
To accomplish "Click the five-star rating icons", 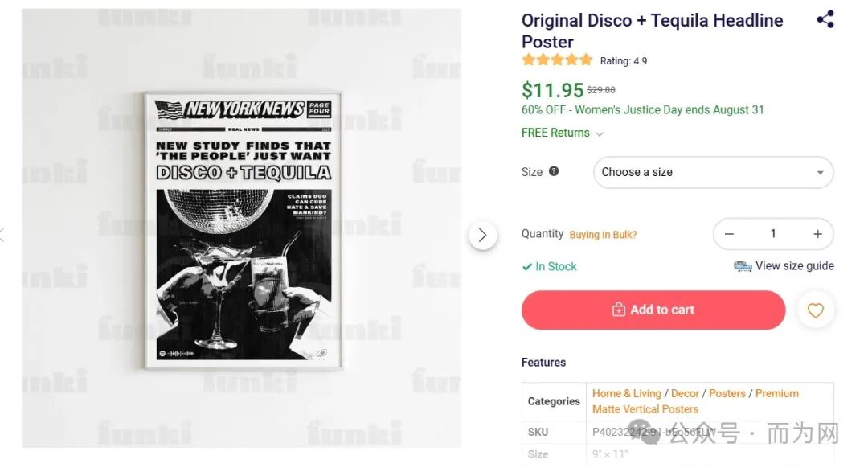I will [x=556, y=60].
